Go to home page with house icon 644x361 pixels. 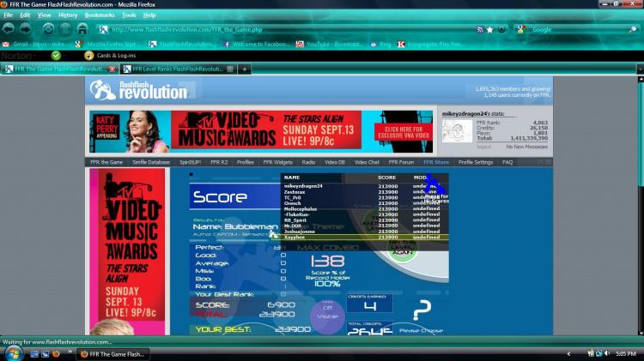click(x=82, y=29)
